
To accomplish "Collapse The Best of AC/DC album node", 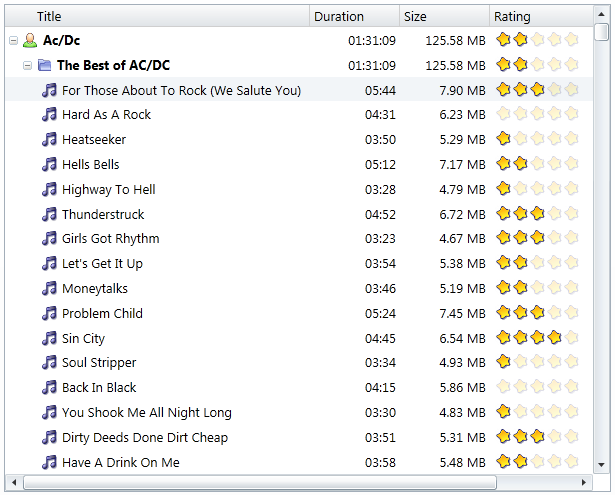I will (x=28, y=66).
